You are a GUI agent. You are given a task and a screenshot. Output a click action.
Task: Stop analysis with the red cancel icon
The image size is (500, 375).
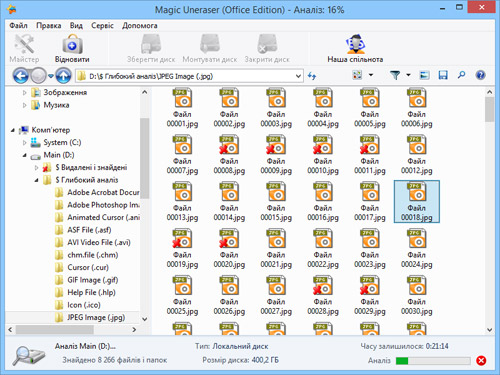point(481,360)
